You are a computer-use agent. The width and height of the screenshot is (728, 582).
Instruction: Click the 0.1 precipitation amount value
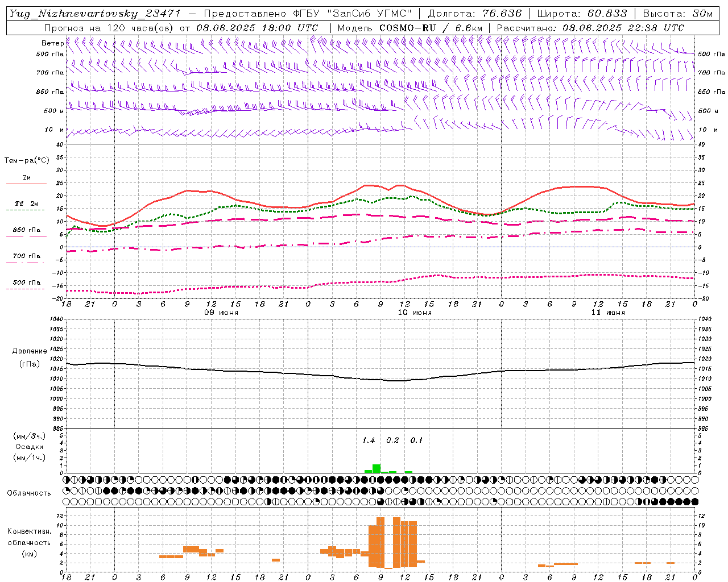(x=416, y=440)
